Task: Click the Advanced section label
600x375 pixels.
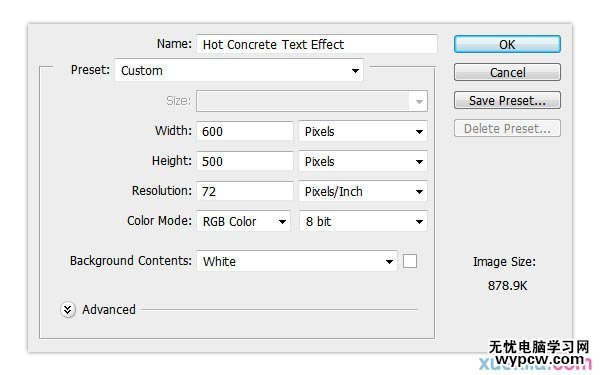Action: (x=109, y=310)
